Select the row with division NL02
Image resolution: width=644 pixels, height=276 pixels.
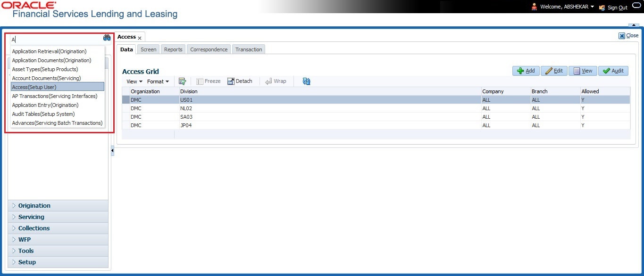coord(376,108)
